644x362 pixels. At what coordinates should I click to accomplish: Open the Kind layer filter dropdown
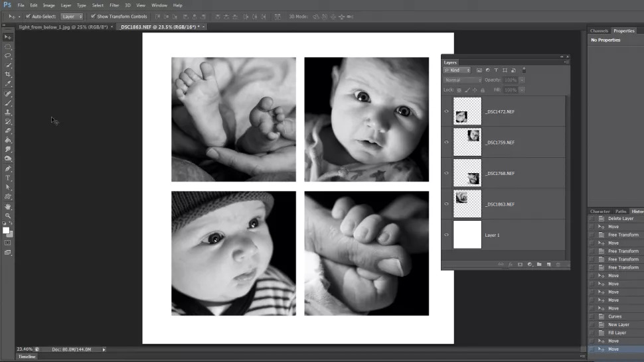tap(457, 70)
